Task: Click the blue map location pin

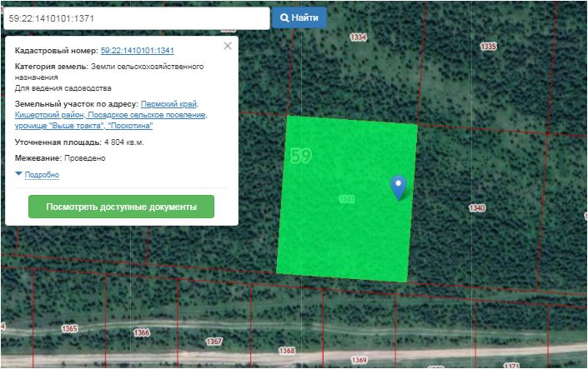Action: tap(399, 187)
